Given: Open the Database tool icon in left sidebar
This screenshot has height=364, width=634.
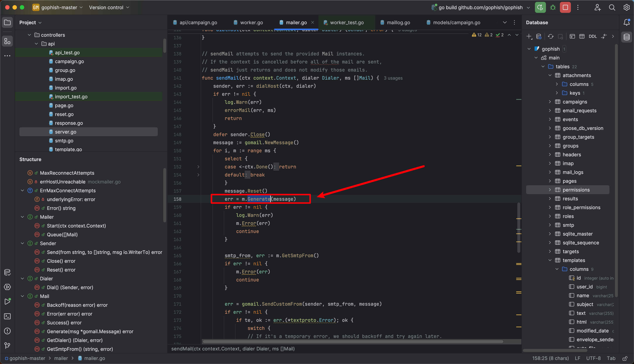Looking at the screenshot, I should (x=8, y=272).
